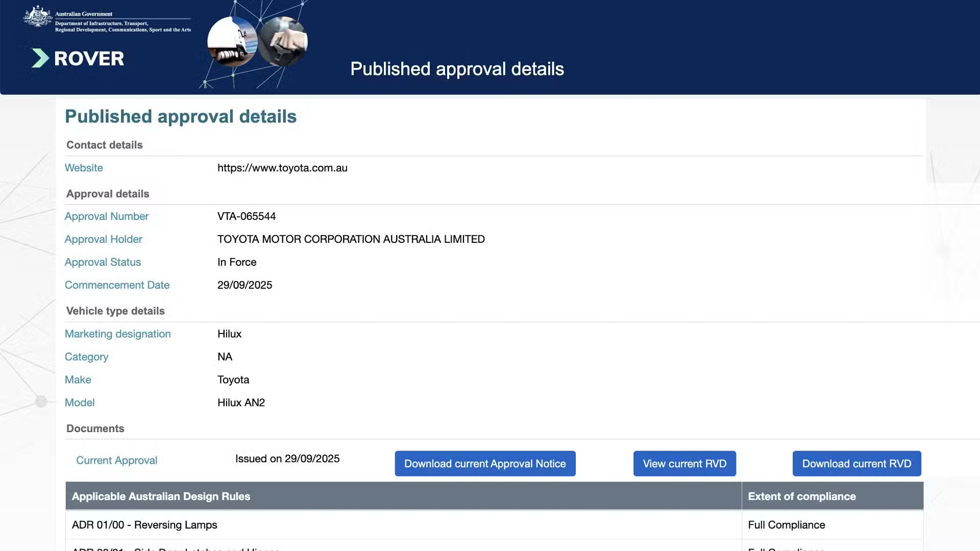This screenshot has height=551, width=980.
Task: Click the Approval Number label
Action: pos(107,216)
